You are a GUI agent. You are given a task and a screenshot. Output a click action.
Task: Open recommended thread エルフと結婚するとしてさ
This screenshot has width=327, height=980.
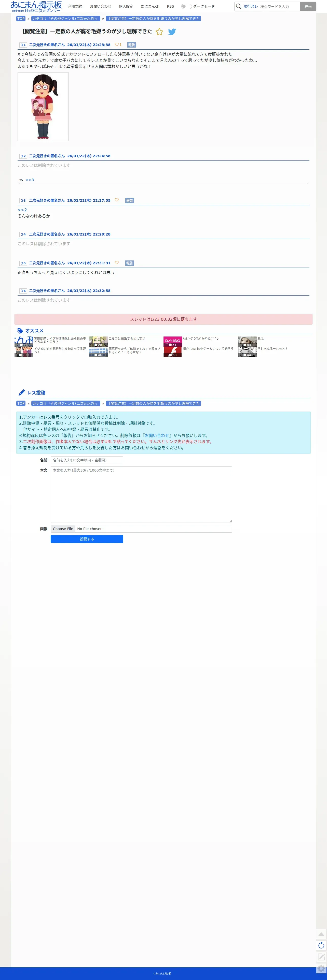(x=127, y=339)
